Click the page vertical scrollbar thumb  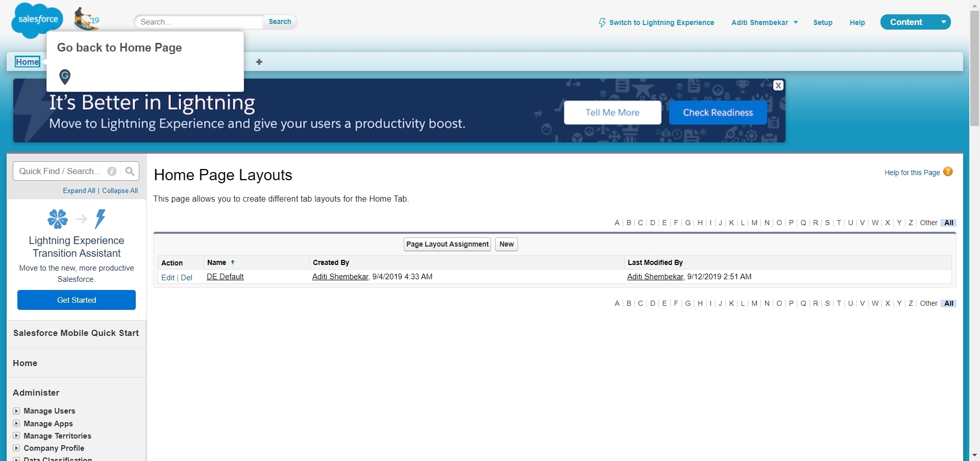(x=974, y=67)
